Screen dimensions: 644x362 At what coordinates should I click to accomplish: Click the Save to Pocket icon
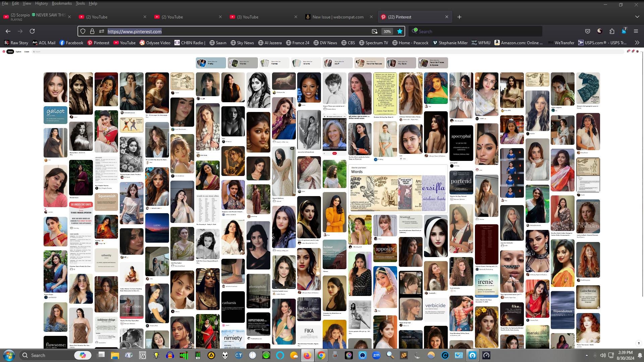pos(588,31)
